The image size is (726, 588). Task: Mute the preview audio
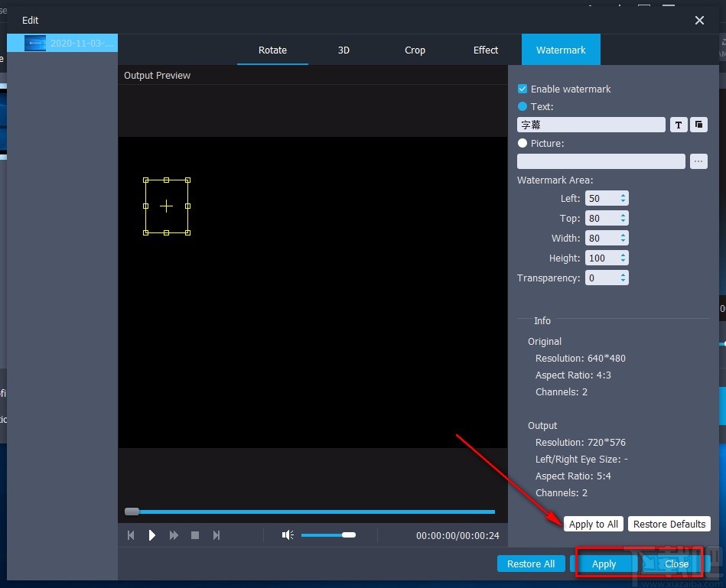coord(287,534)
